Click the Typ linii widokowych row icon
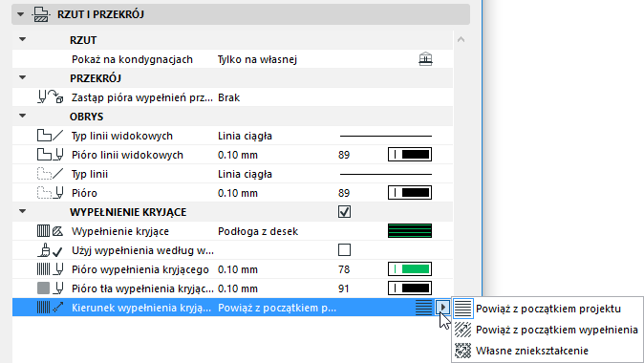This screenshot has width=644, height=363. [50, 136]
